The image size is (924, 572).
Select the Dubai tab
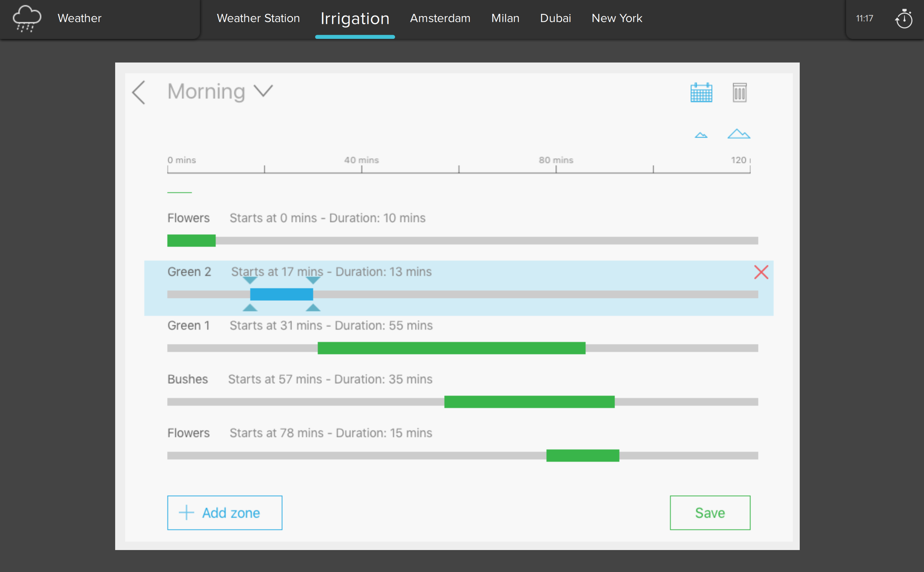click(x=556, y=18)
